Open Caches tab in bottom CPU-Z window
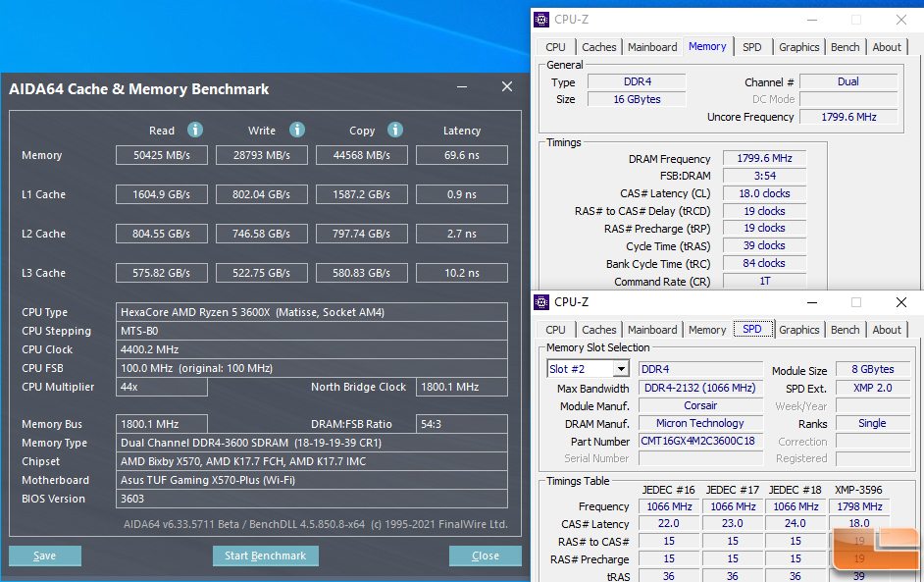The width and height of the screenshot is (924, 582). (598, 330)
